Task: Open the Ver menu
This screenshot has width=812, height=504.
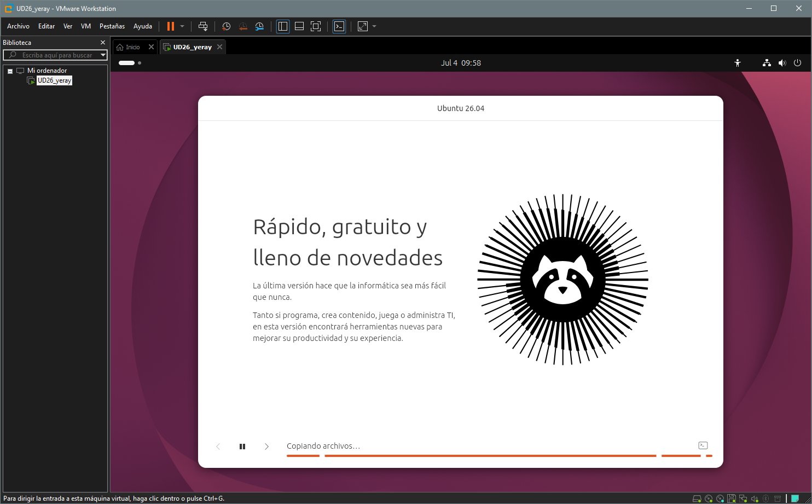Action: pos(68,26)
